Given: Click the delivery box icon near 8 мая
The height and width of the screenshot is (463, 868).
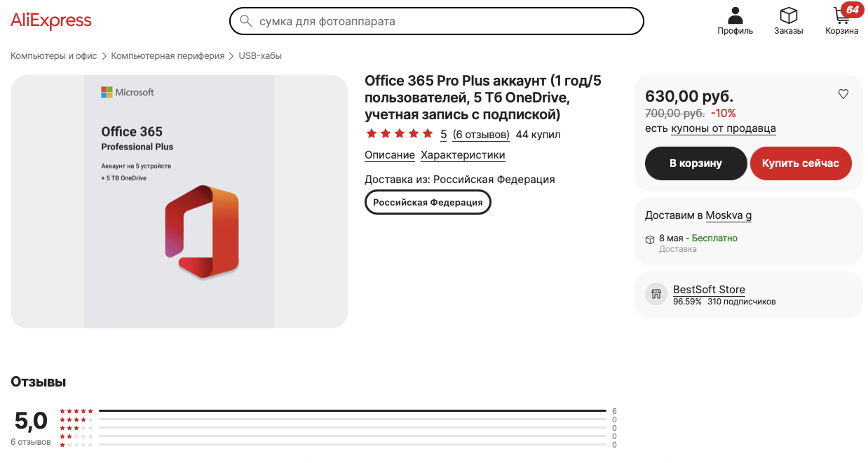Looking at the screenshot, I should 649,239.
